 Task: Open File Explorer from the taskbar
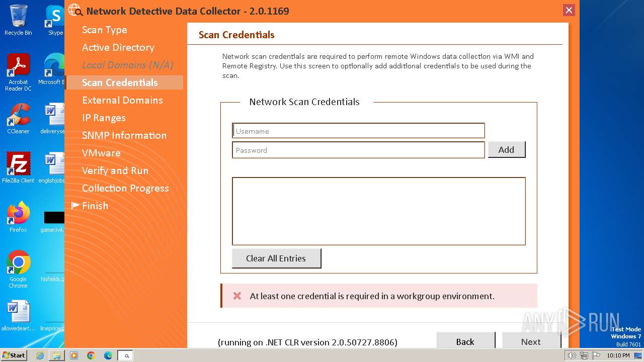57,355
